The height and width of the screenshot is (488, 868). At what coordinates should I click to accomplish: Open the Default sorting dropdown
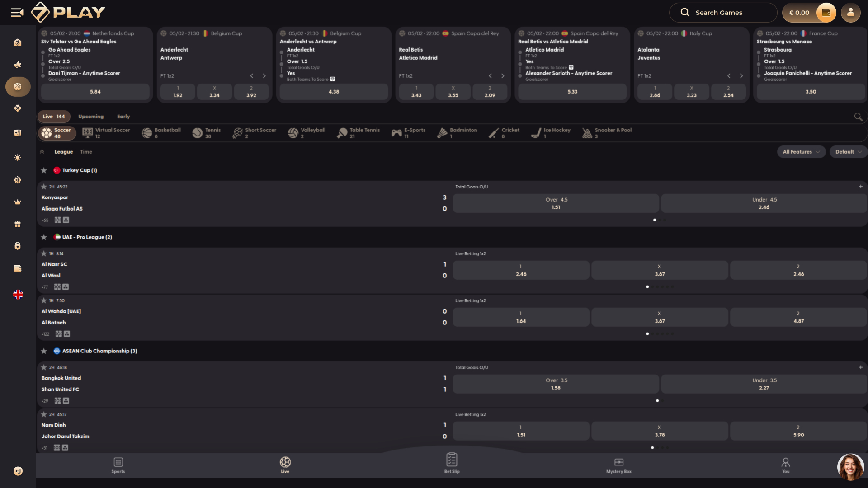(848, 152)
